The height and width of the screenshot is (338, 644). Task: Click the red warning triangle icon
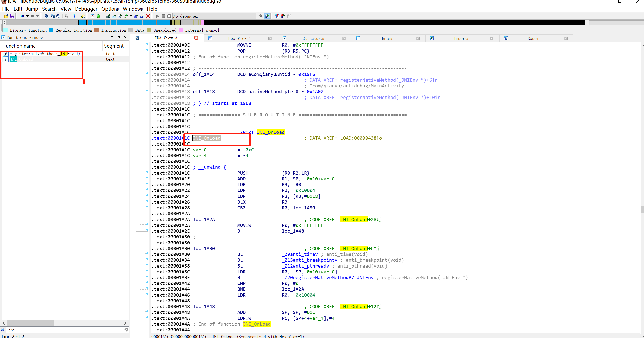(93, 16)
